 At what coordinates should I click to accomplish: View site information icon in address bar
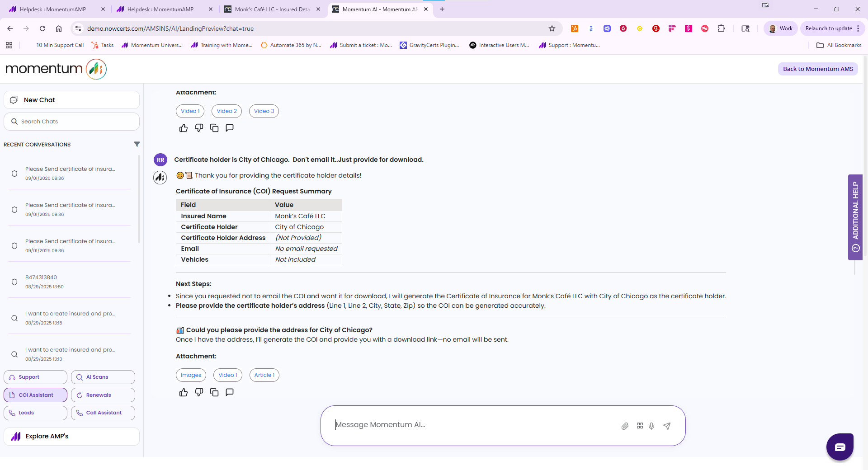(78, 28)
